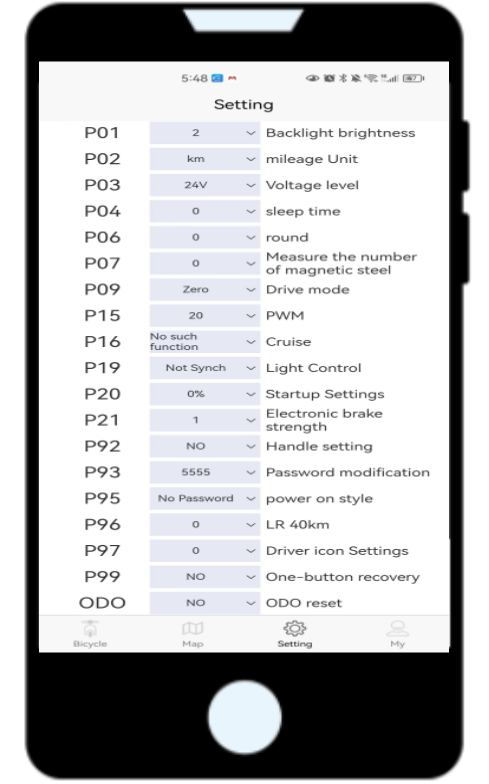Viewport: 489px width, 784px height.
Task: Open the Bicycle tab icon
Action: click(x=90, y=629)
